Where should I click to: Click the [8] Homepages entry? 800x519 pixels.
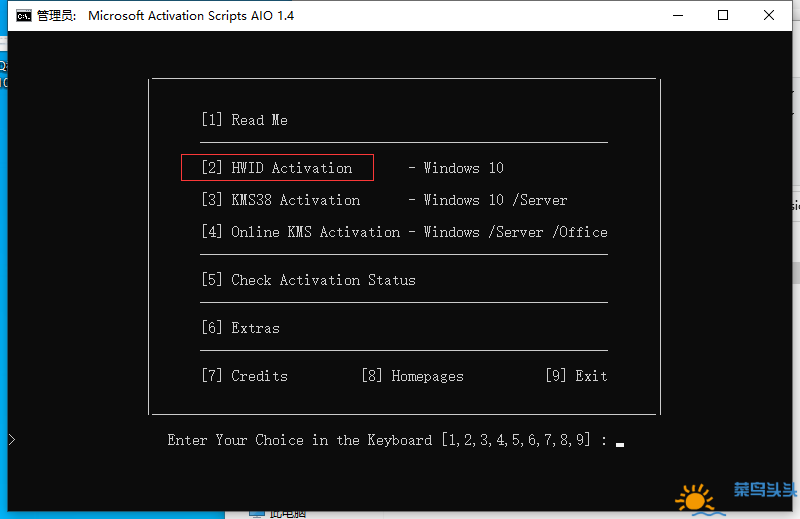coord(412,376)
